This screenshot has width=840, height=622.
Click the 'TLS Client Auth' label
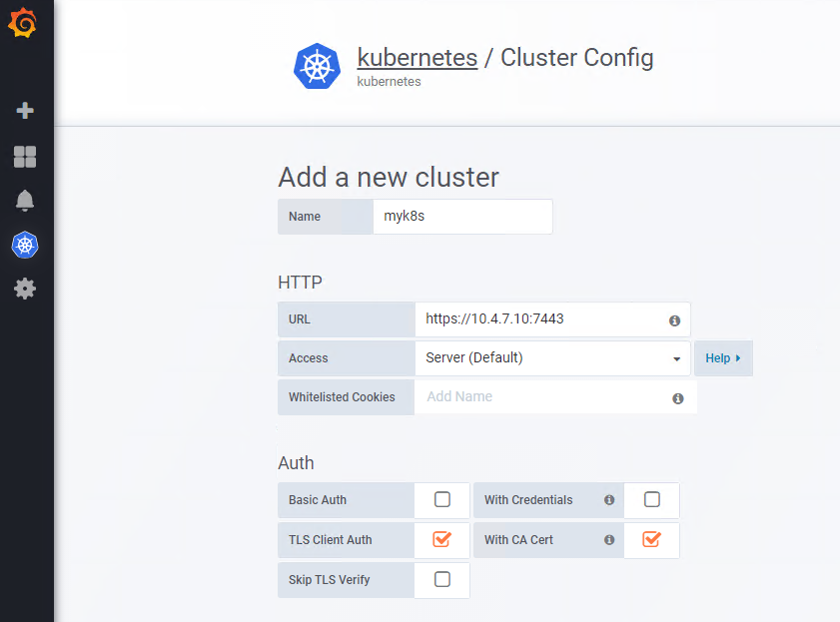click(x=330, y=539)
